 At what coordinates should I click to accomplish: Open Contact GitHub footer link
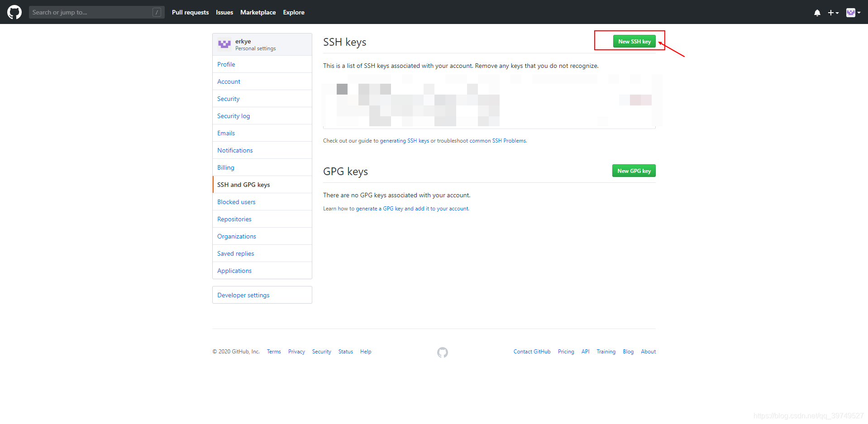(x=532, y=352)
